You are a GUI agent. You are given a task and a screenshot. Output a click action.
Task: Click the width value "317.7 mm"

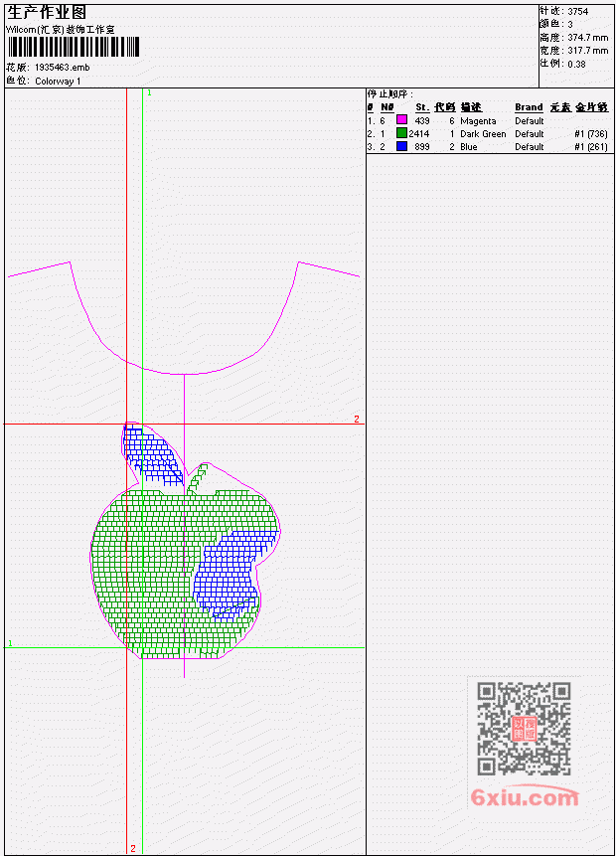(587, 51)
